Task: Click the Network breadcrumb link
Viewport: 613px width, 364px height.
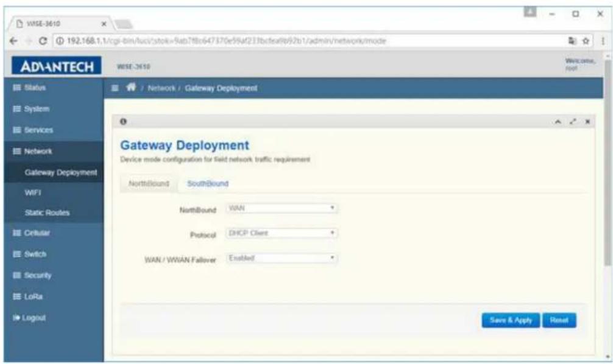Action: point(161,88)
